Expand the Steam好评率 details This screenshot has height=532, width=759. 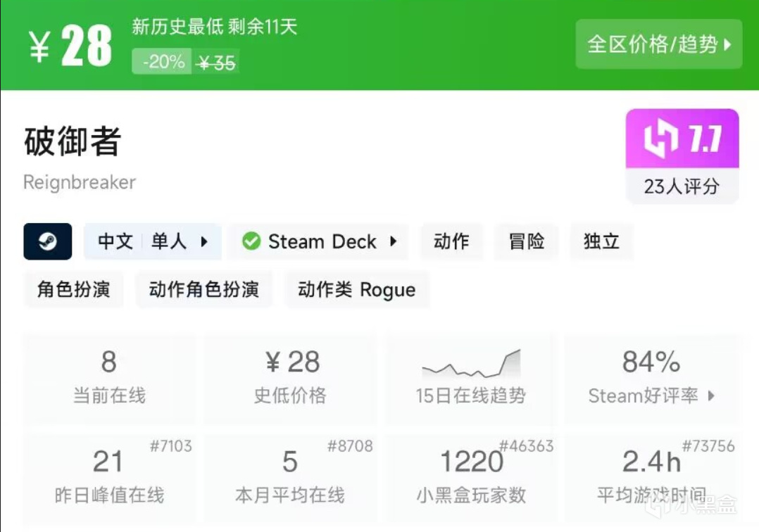click(x=651, y=395)
